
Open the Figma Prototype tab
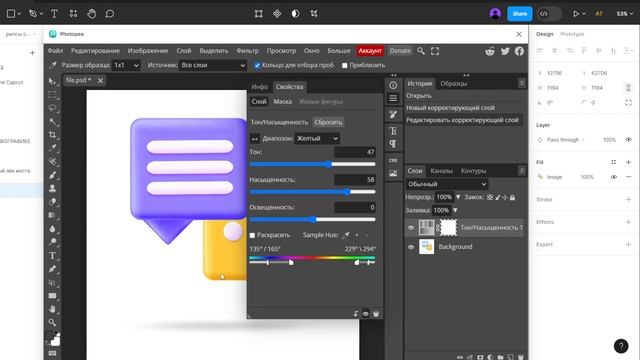[x=572, y=34]
